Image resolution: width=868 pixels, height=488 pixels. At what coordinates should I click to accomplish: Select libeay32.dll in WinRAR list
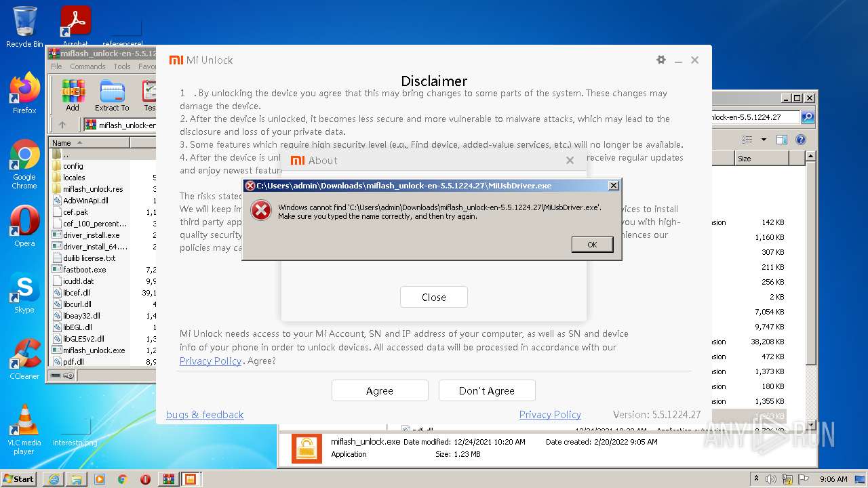pos(81,316)
